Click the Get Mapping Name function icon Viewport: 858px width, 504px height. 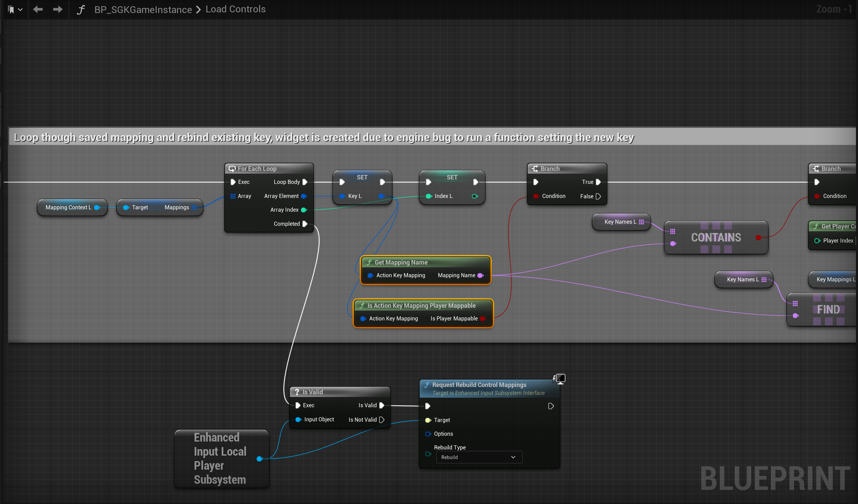click(x=369, y=262)
